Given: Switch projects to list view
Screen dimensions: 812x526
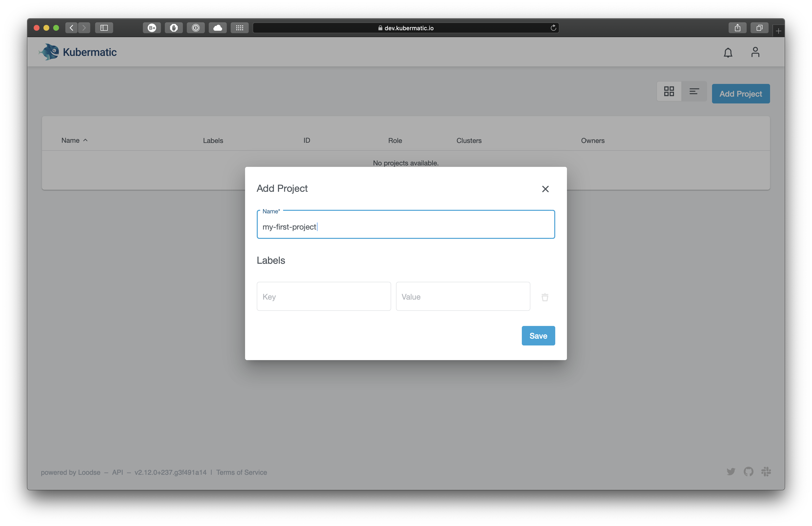Looking at the screenshot, I should pos(694,91).
